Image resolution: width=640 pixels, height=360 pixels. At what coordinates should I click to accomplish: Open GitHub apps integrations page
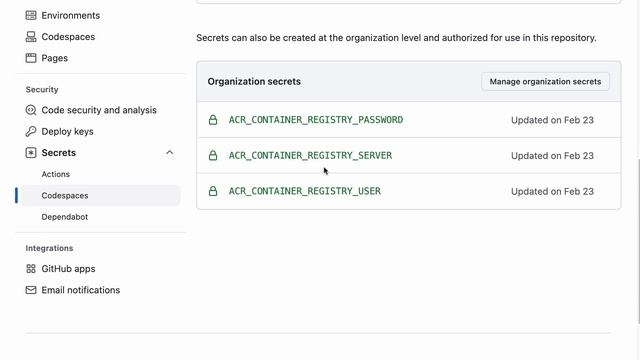pos(68,269)
